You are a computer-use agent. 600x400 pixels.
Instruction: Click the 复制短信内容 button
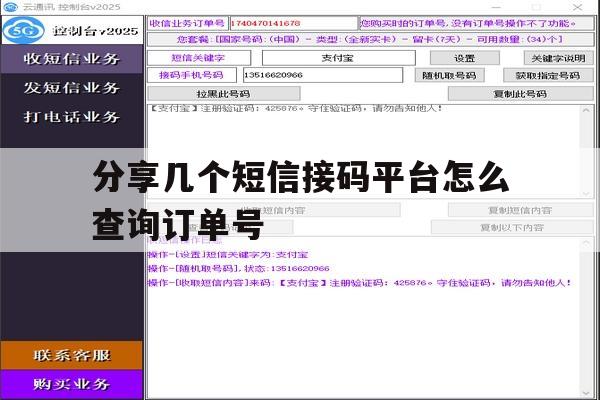(x=520, y=210)
